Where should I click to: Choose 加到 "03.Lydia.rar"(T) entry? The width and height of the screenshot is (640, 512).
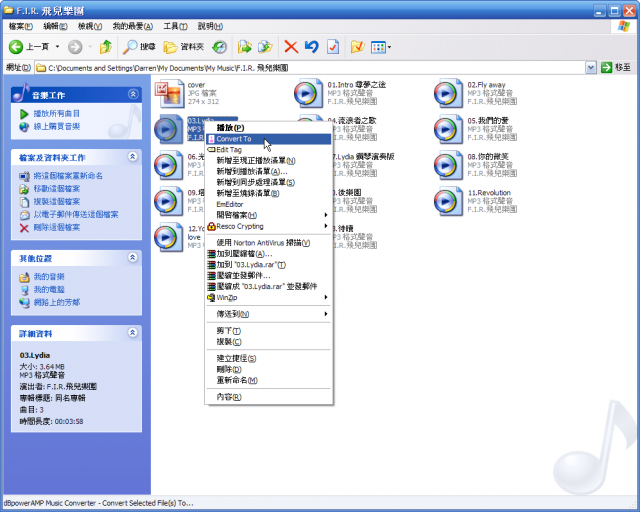269,265
